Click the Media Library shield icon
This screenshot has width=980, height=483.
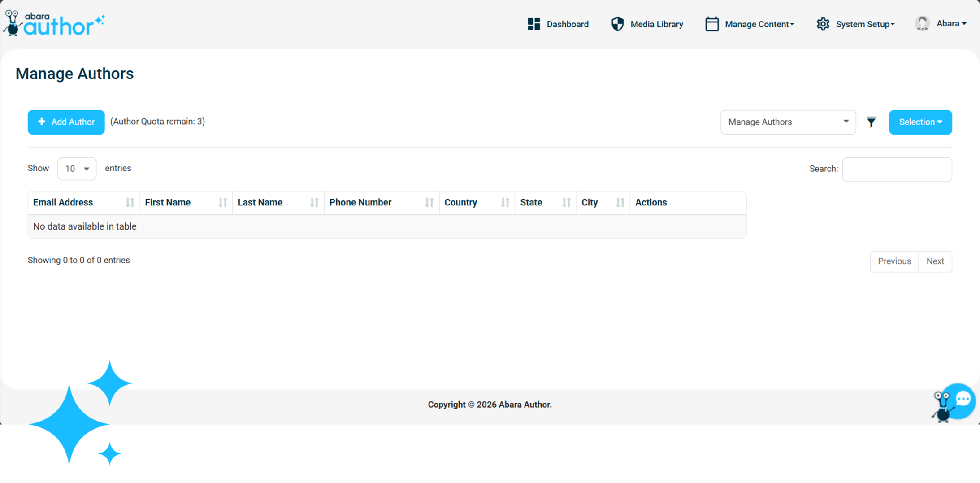(x=617, y=24)
